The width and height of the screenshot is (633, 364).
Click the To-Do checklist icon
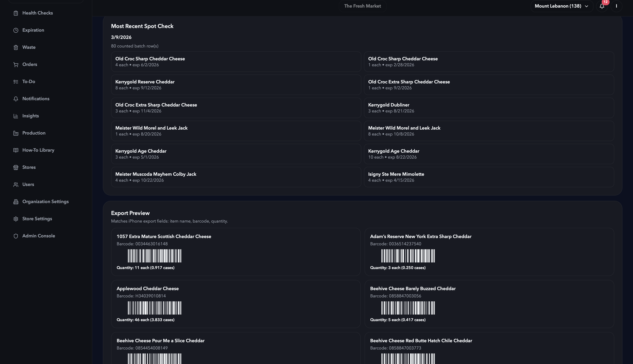pos(16,81)
